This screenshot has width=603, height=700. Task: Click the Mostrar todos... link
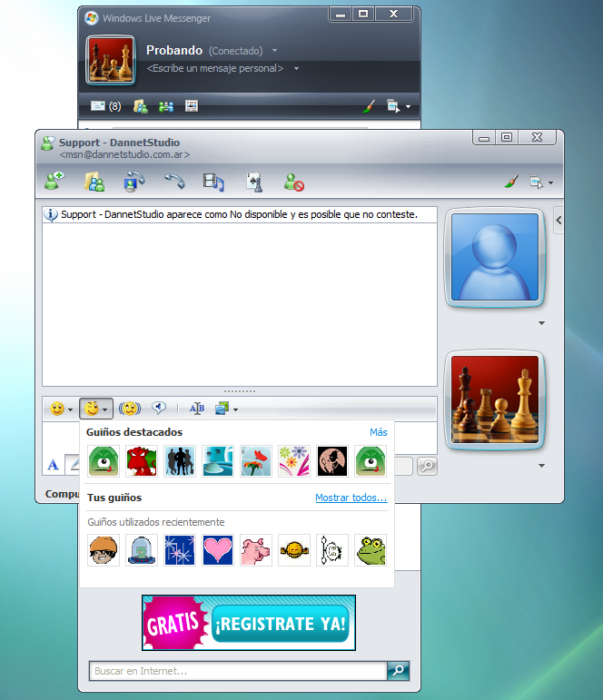(351, 498)
